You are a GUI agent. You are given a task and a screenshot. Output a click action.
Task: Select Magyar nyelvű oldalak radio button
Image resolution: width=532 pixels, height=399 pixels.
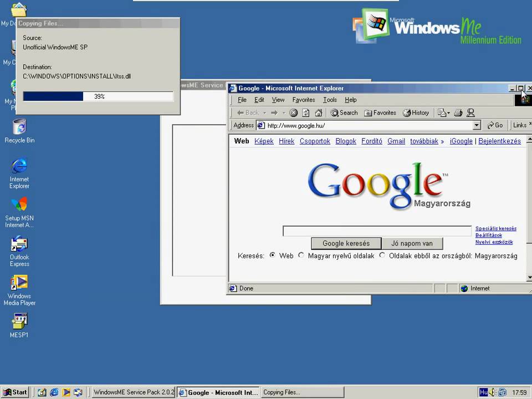[x=301, y=255]
